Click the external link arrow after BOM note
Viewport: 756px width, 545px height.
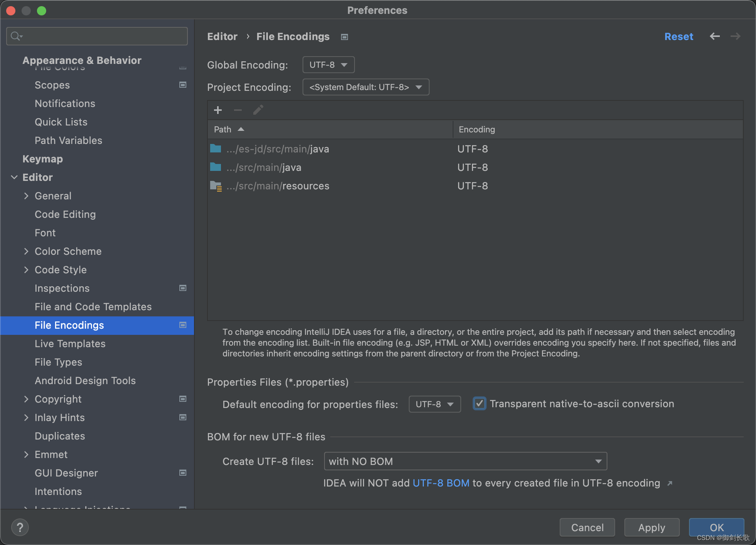point(670,483)
